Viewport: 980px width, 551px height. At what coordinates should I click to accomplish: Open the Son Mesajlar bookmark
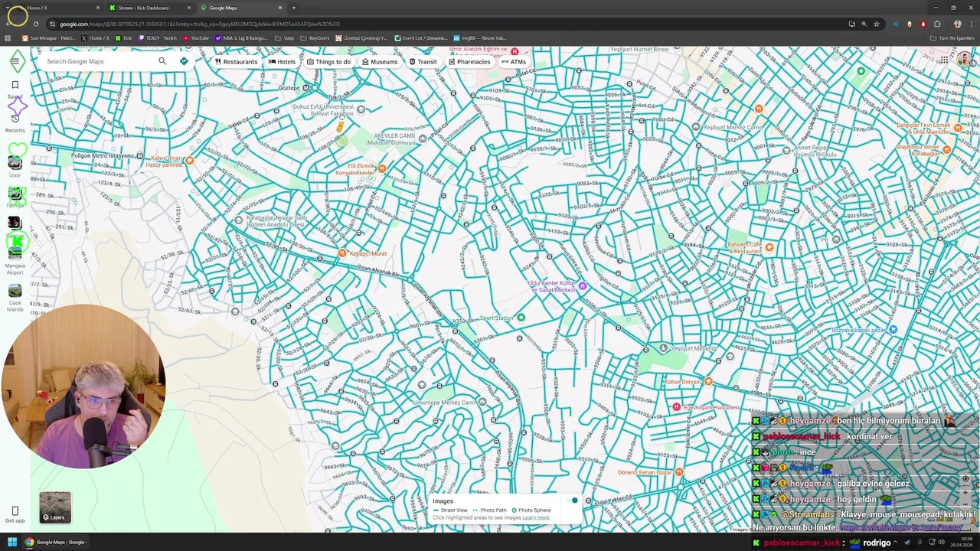[48, 37]
